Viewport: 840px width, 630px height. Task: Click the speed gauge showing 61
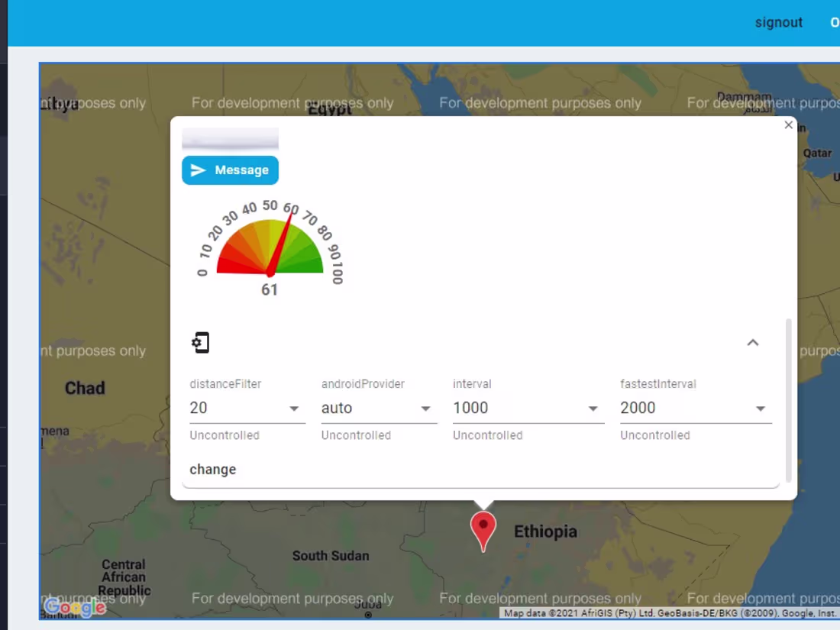point(270,249)
